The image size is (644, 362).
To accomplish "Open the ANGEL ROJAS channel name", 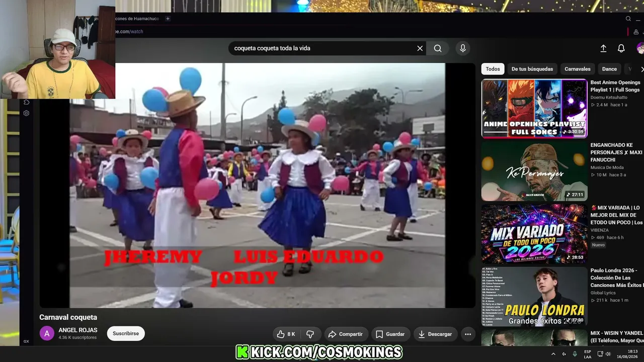I will click(78, 330).
